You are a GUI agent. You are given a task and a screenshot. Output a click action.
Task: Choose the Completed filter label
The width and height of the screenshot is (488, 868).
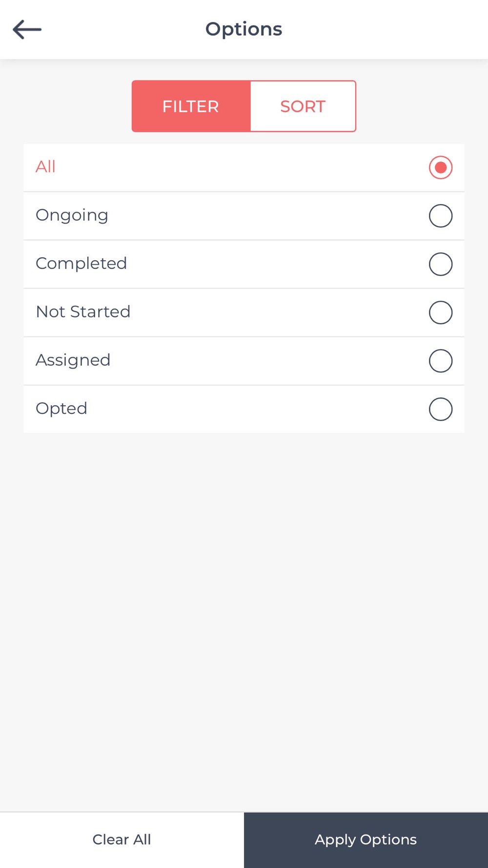click(x=81, y=264)
